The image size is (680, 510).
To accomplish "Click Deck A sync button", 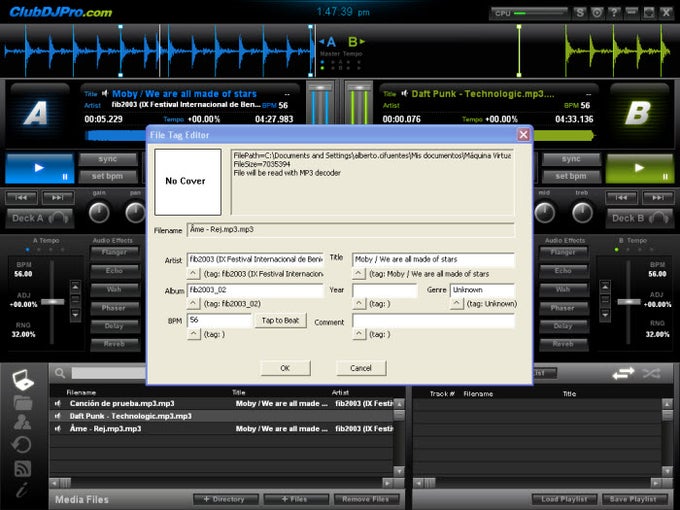I will coord(108,159).
